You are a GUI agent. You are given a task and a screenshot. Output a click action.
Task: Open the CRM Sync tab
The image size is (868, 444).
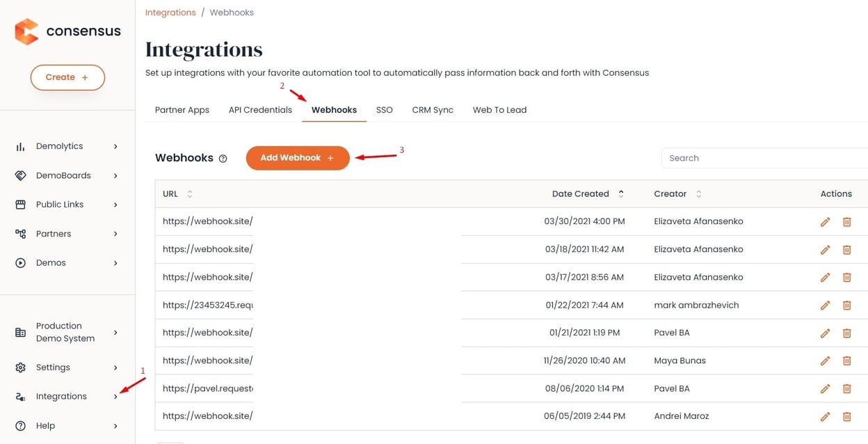[x=432, y=110]
